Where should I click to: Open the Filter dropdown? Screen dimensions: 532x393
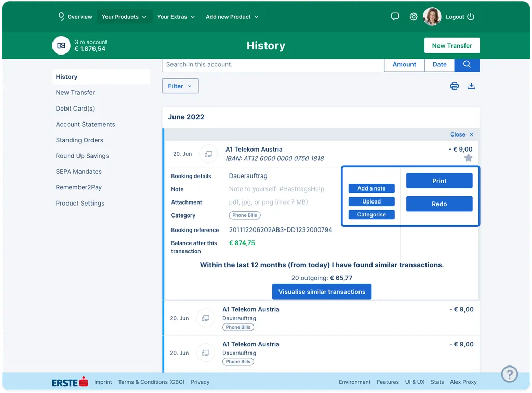click(180, 86)
